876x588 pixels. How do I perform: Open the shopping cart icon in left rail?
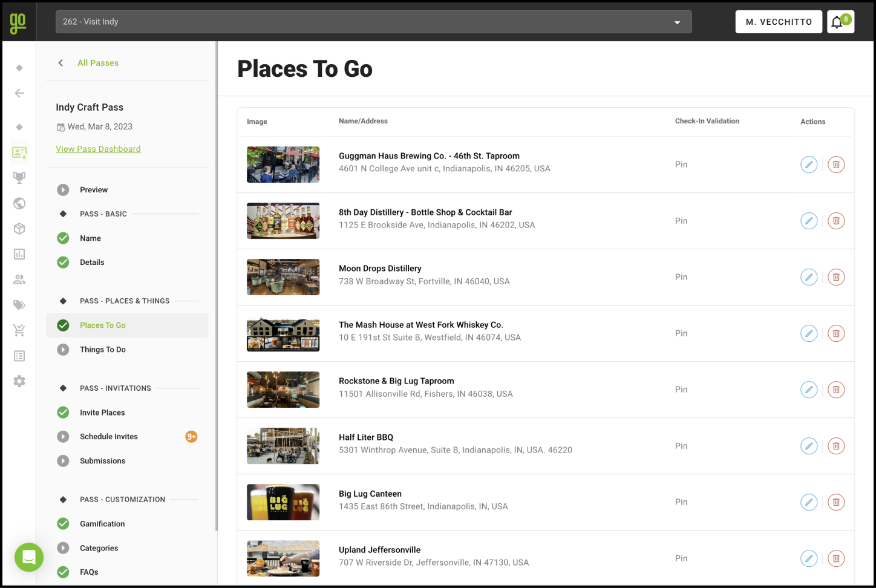click(19, 330)
